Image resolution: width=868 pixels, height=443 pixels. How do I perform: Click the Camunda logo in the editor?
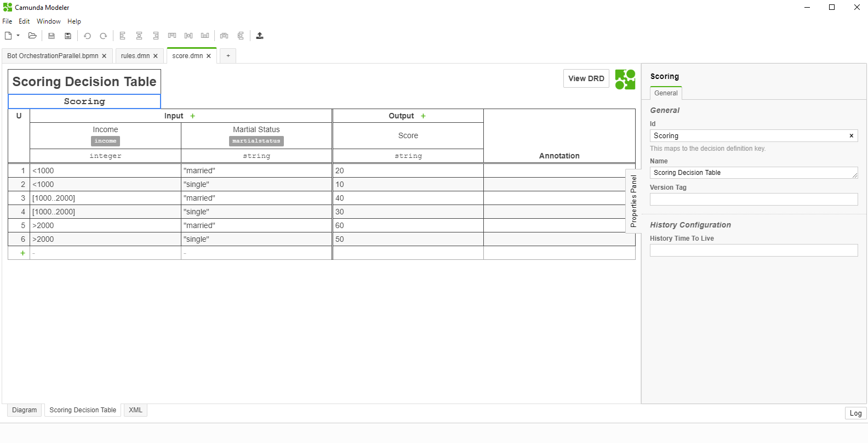625,79
